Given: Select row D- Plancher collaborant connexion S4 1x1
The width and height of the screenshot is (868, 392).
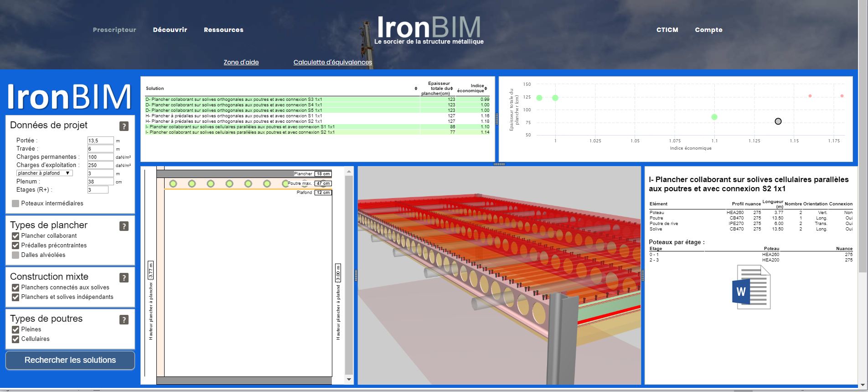Looking at the screenshot, I should click(317, 105).
